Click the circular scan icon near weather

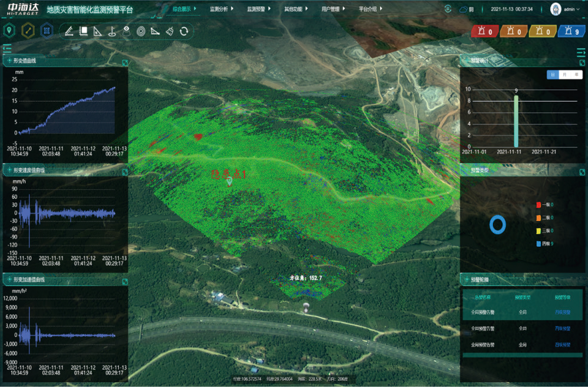pyautogui.click(x=448, y=9)
